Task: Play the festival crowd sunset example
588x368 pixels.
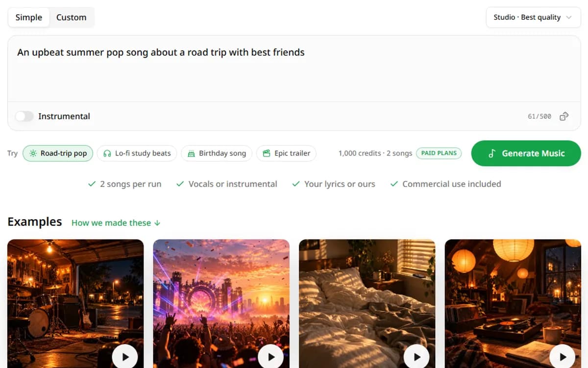Action: pos(271,357)
